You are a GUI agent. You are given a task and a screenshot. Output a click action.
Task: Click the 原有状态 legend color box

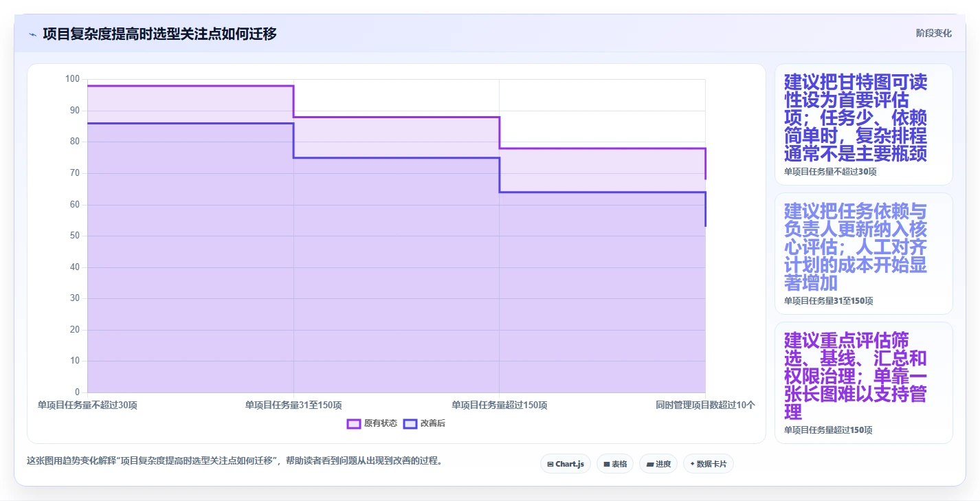point(354,423)
